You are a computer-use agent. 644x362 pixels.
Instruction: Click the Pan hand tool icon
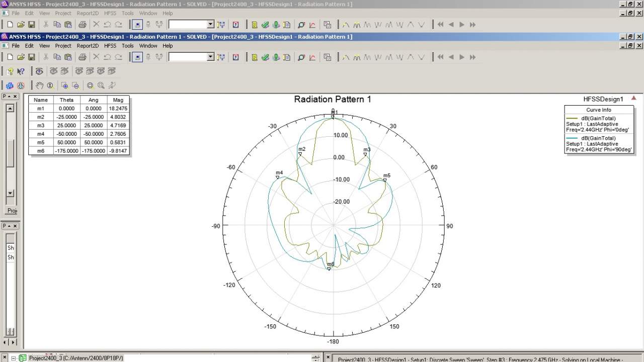coord(39,85)
